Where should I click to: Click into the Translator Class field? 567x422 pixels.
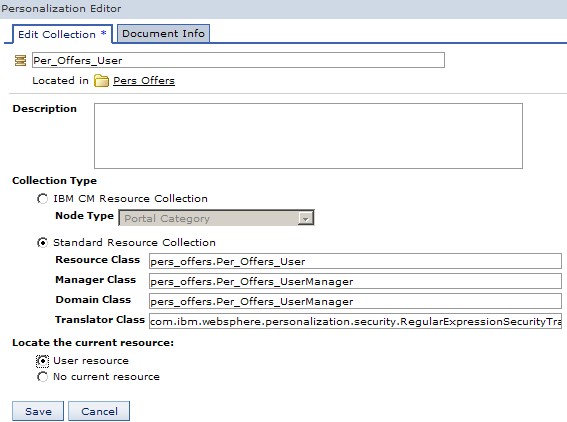[x=355, y=321]
